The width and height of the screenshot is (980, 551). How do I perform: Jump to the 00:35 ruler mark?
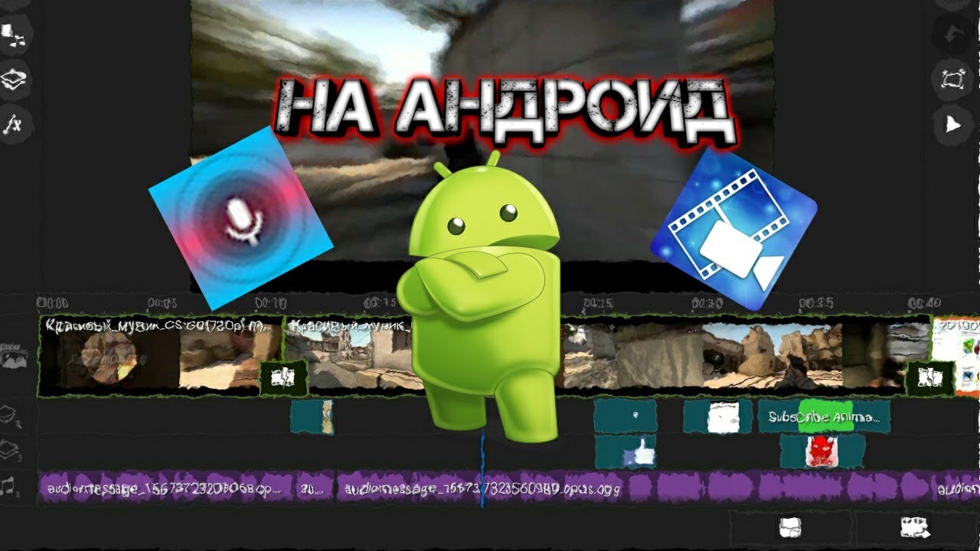pos(816,303)
